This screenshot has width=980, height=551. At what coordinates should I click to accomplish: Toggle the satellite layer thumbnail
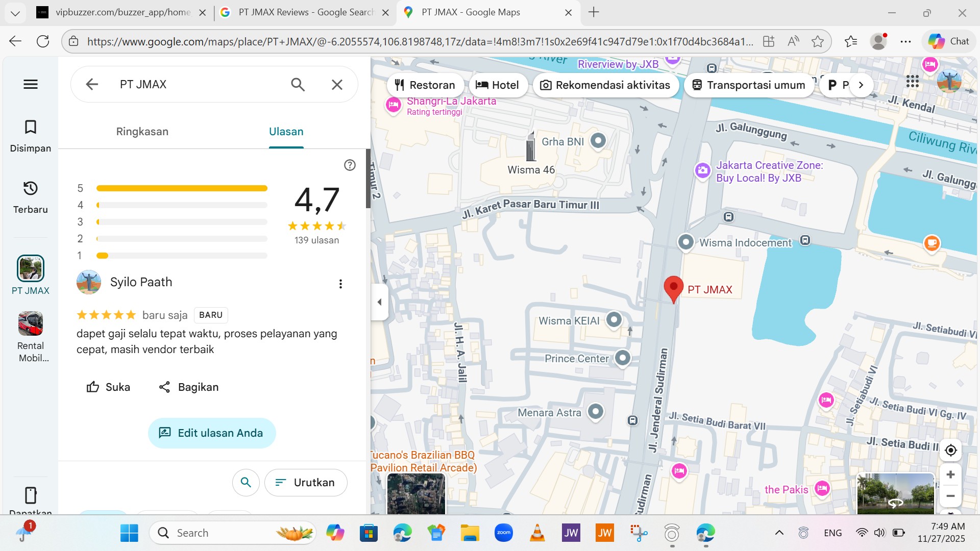tap(416, 493)
